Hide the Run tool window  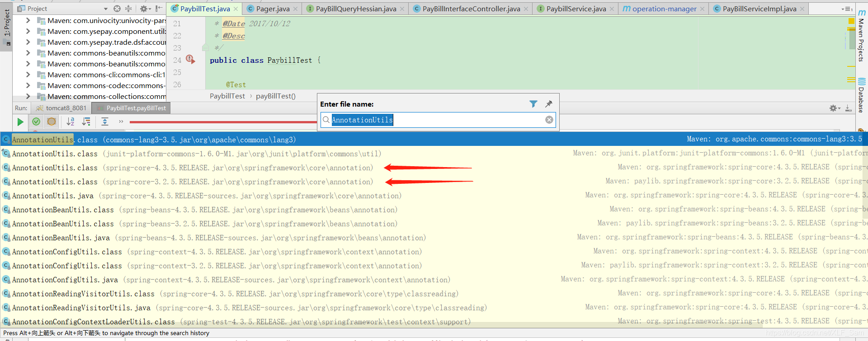pos(849,108)
